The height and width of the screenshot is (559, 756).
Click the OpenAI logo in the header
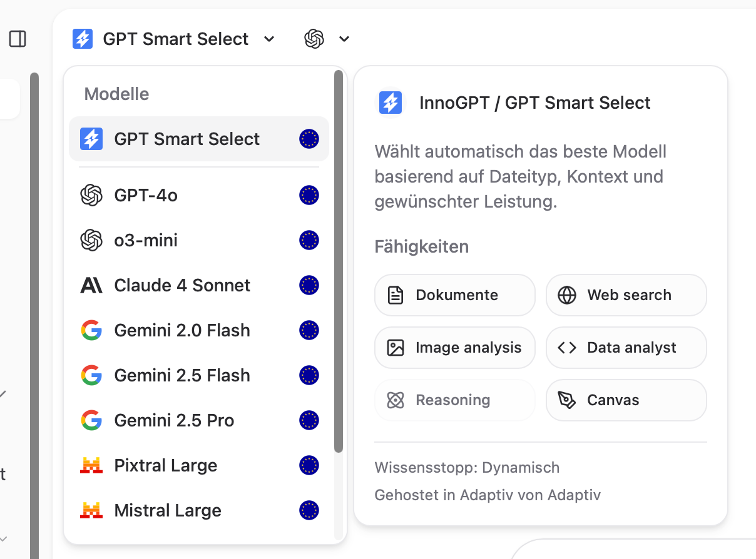314,39
